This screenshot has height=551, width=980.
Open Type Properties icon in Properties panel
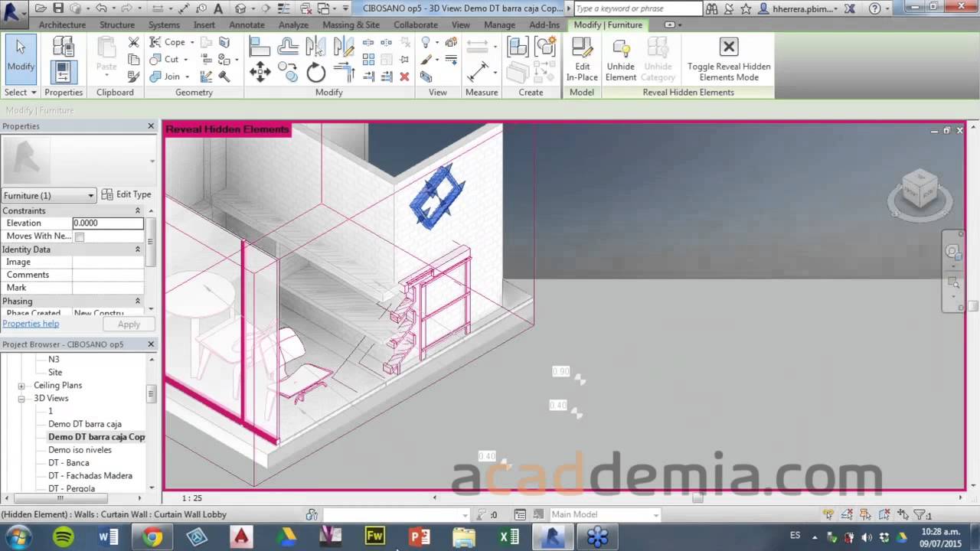[64, 47]
